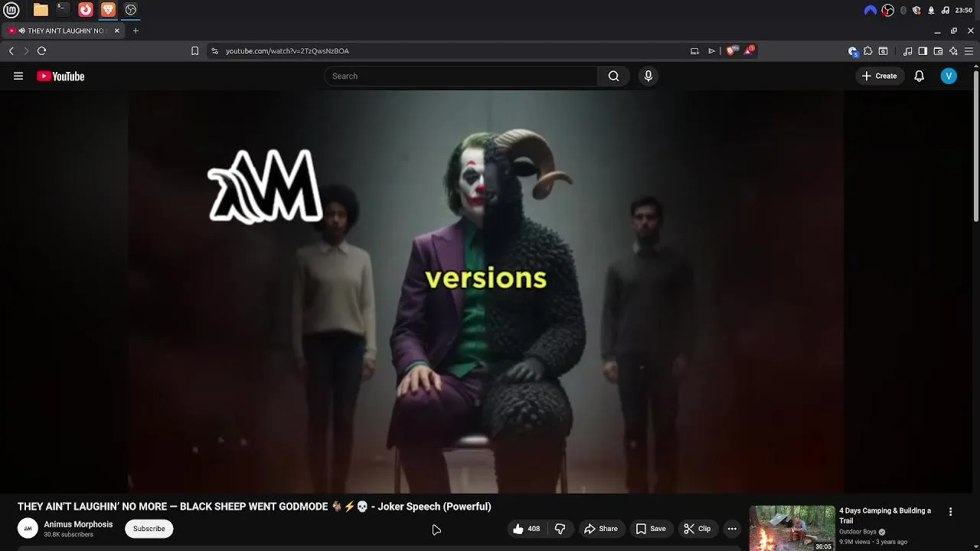Open Brave main hamburger menu
Image resolution: width=980 pixels, height=551 pixels.
[x=969, y=51]
